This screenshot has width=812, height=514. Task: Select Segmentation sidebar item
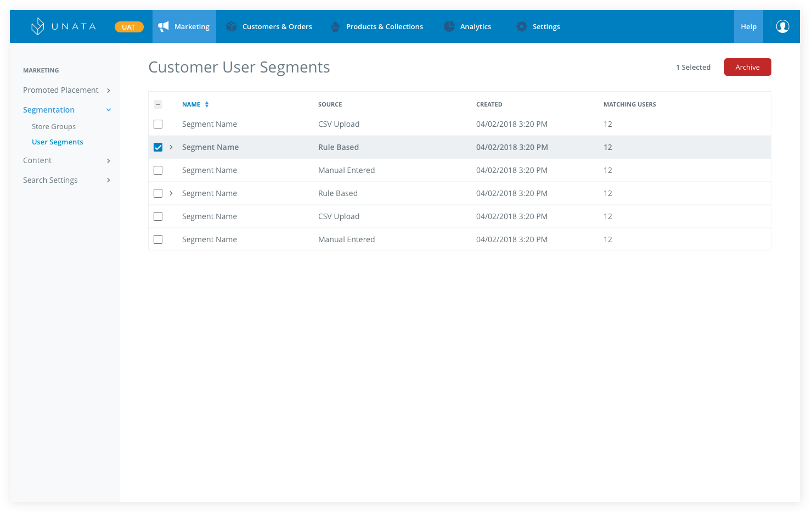[x=49, y=110]
